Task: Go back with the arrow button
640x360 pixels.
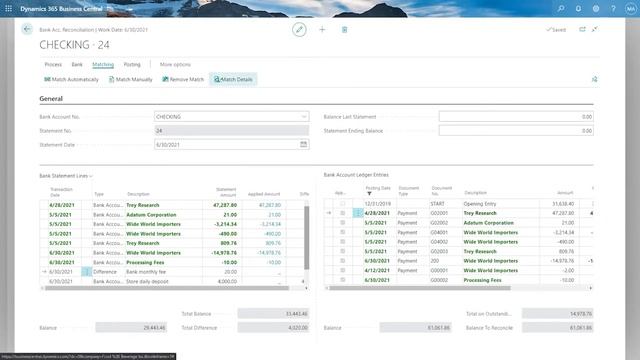Action: (x=27, y=29)
